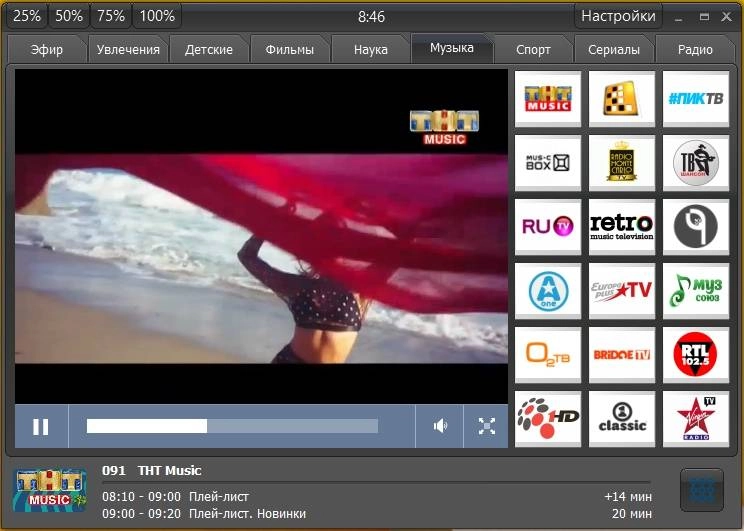Select the 1 Classic channel tile
The width and height of the screenshot is (744, 531).
[x=622, y=419]
